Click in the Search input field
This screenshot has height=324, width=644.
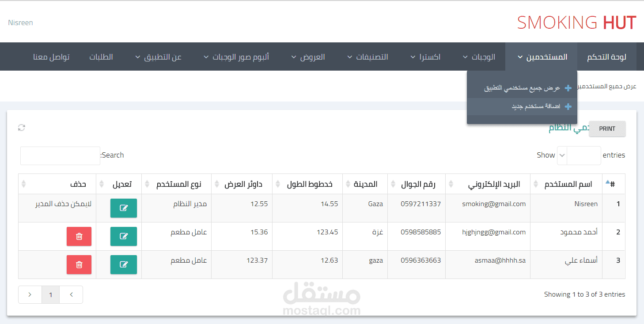pos(60,156)
